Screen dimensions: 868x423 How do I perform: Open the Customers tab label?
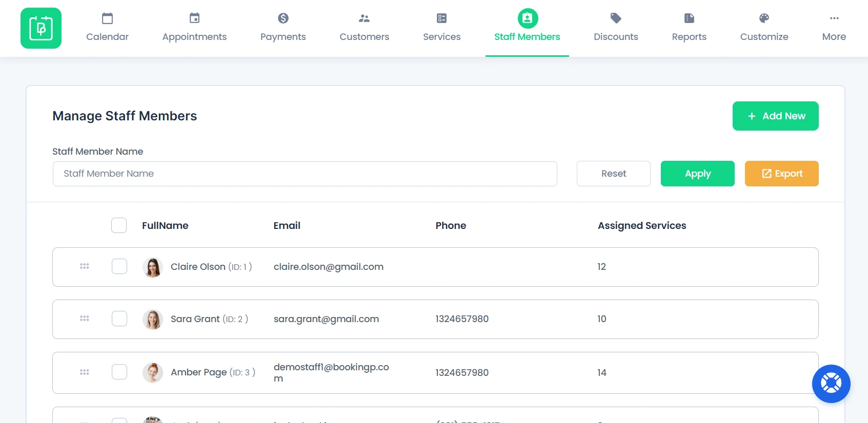[x=364, y=37]
